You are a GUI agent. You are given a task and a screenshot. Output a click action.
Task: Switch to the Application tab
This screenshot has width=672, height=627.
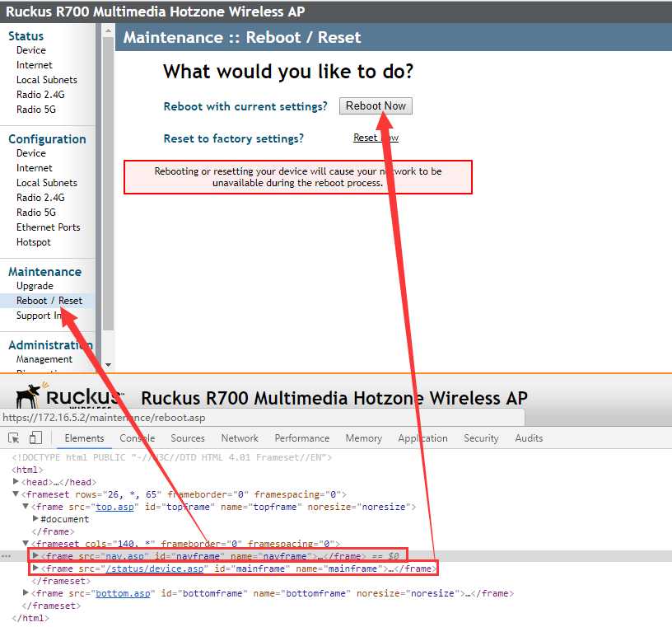(x=422, y=437)
